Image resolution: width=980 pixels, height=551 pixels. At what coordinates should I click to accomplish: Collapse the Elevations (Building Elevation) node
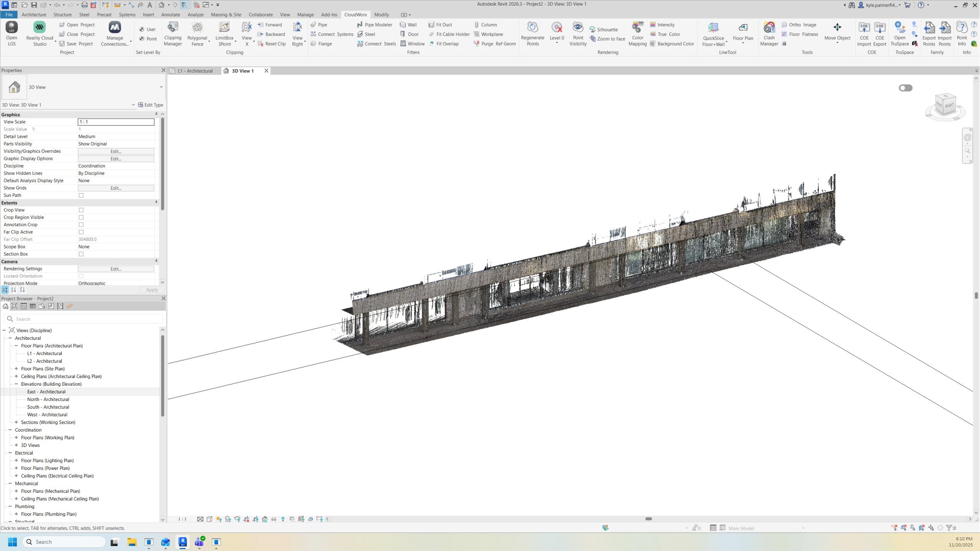click(x=16, y=384)
